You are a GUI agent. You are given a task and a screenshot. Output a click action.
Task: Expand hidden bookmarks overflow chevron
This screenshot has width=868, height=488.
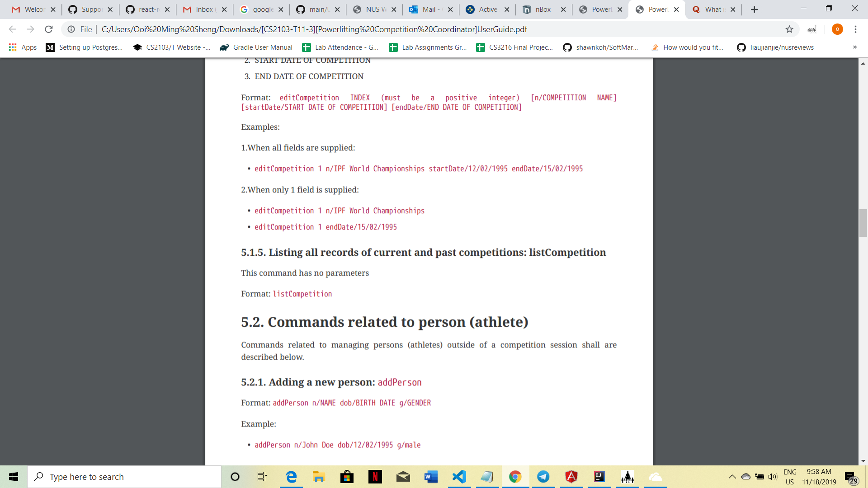(x=854, y=47)
